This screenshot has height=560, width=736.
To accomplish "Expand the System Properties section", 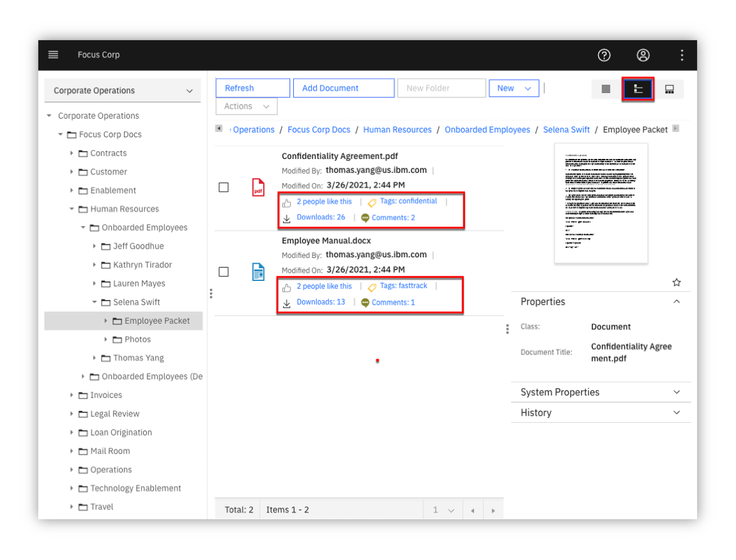I will click(601, 392).
